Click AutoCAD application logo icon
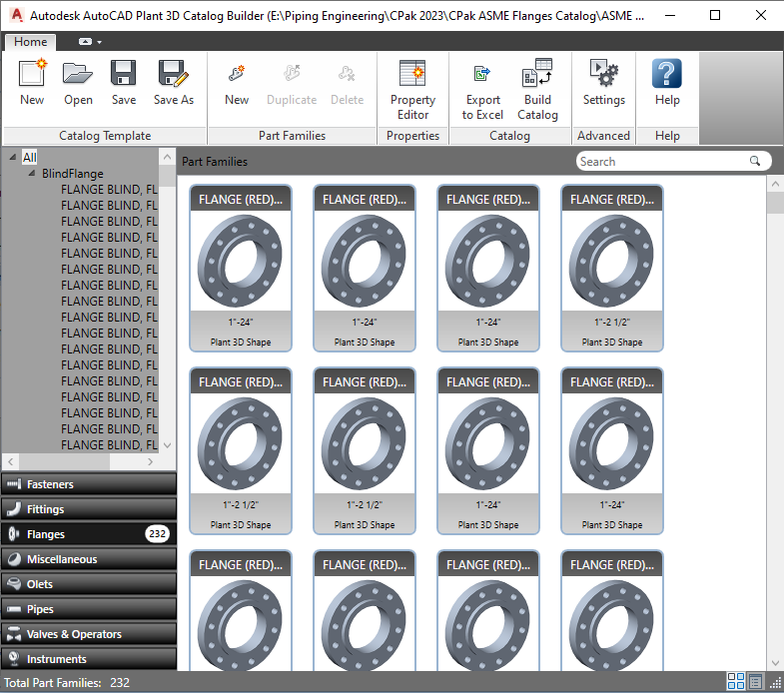784x693 pixels. [17, 15]
